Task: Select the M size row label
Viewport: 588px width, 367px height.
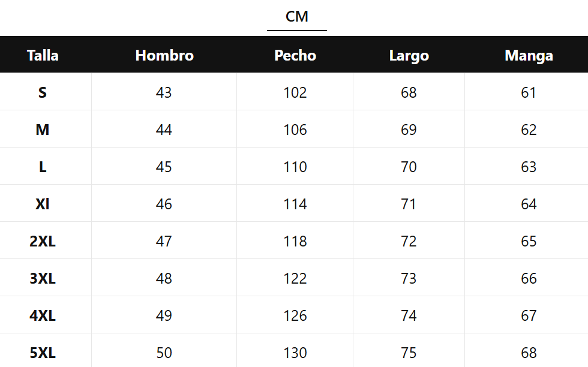Action: [43, 130]
